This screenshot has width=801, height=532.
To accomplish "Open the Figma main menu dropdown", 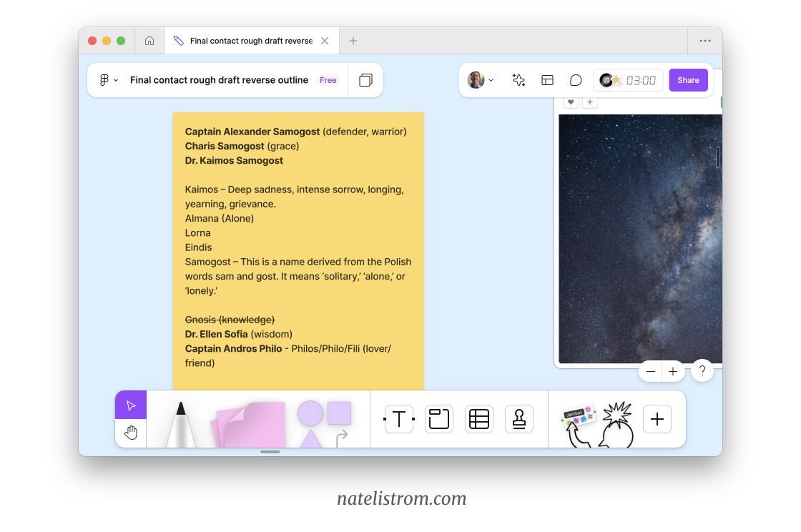I will [109, 80].
